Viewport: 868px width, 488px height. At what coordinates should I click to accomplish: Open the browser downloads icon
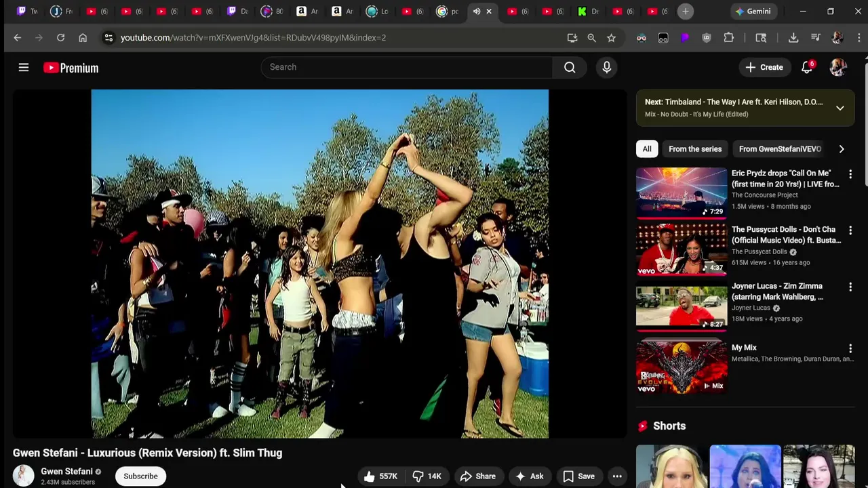[x=793, y=38]
